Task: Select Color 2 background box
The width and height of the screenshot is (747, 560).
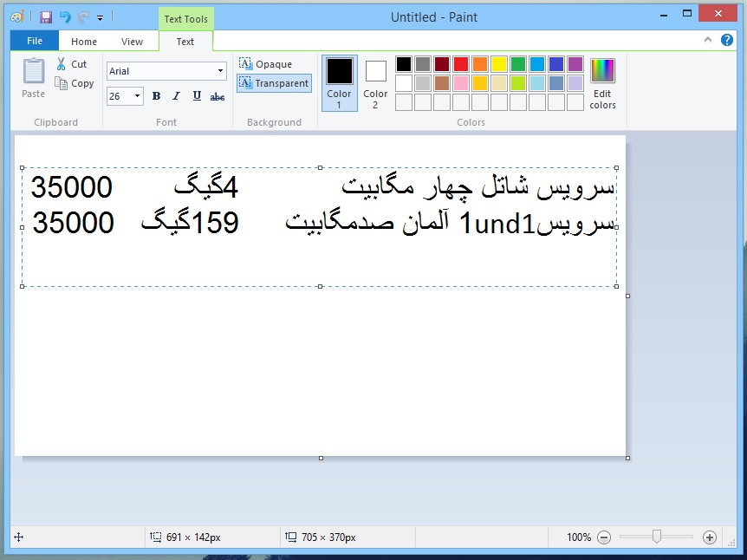Action: point(375,83)
